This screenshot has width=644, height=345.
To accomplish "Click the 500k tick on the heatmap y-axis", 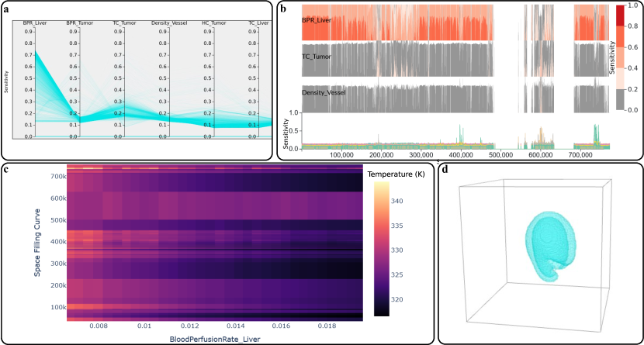I will coord(58,220).
